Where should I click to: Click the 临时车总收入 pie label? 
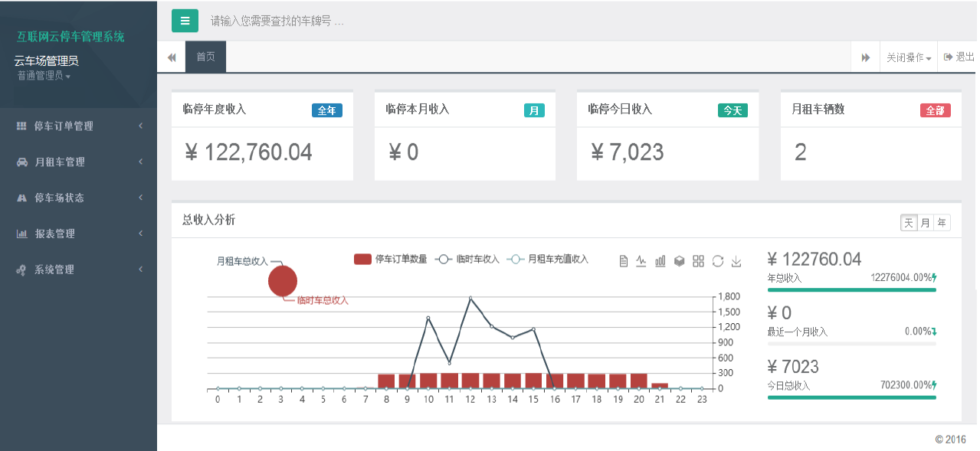323,300
